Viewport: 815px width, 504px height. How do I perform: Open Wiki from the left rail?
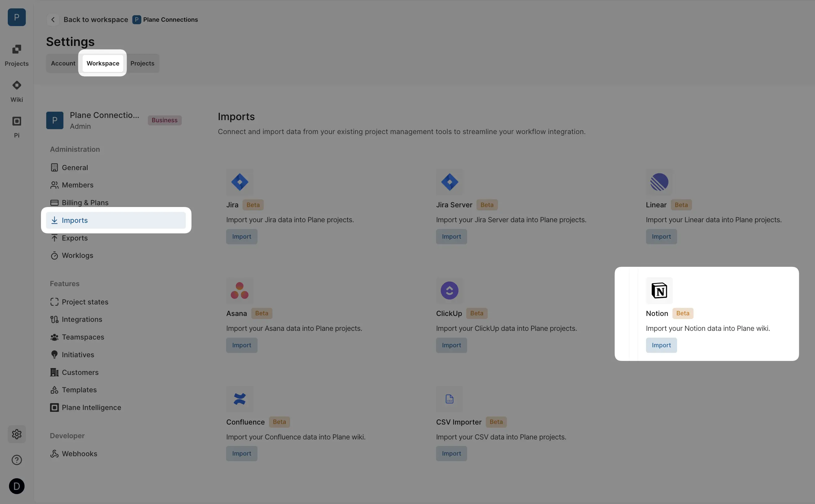coord(17,91)
